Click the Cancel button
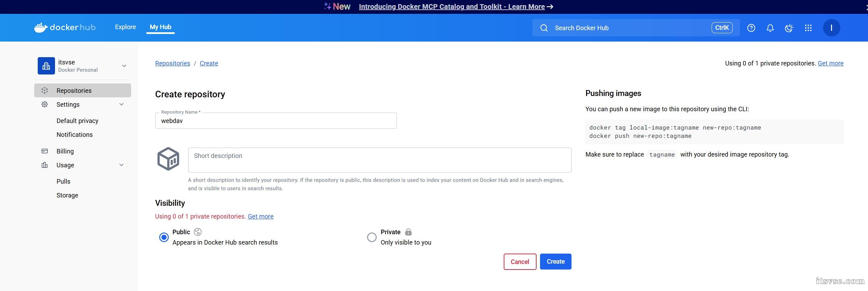The height and width of the screenshot is (291, 868). pyautogui.click(x=520, y=262)
